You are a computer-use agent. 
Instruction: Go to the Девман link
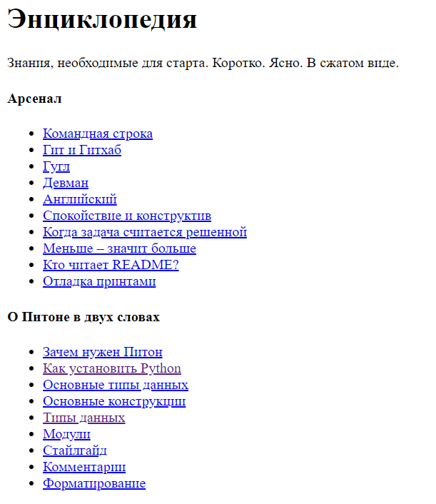(x=66, y=183)
